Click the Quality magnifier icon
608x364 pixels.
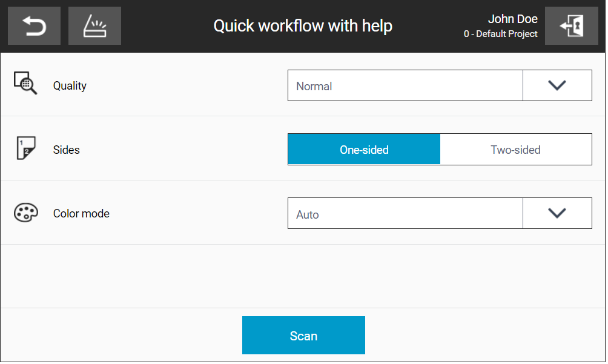click(x=25, y=82)
